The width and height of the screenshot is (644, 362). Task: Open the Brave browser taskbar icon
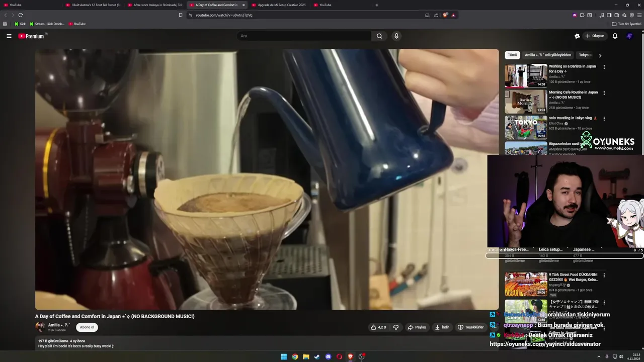[x=351, y=357]
